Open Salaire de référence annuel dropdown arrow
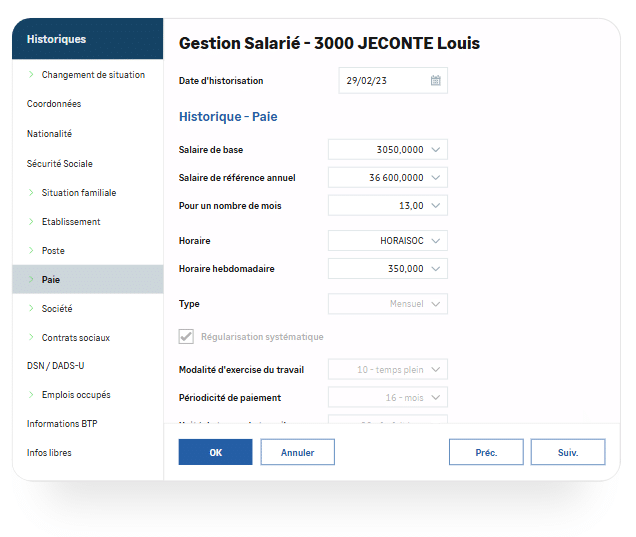636x537 pixels. pyautogui.click(x=436, y=178)
